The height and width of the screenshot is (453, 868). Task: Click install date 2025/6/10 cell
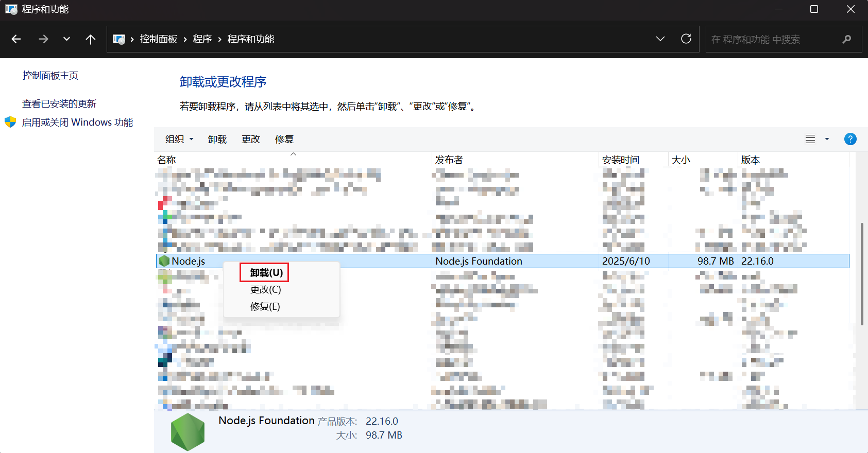626,261
